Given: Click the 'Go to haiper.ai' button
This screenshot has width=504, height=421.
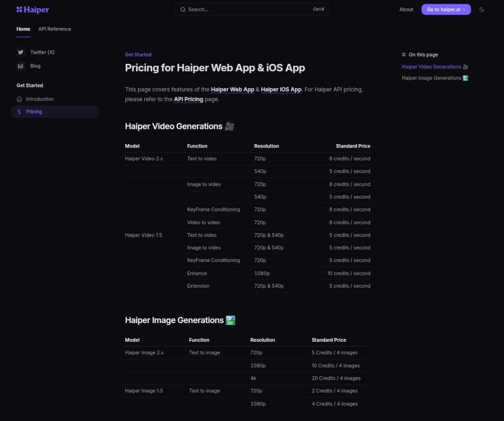Looking at the screenshot, I should coord(446,9).
